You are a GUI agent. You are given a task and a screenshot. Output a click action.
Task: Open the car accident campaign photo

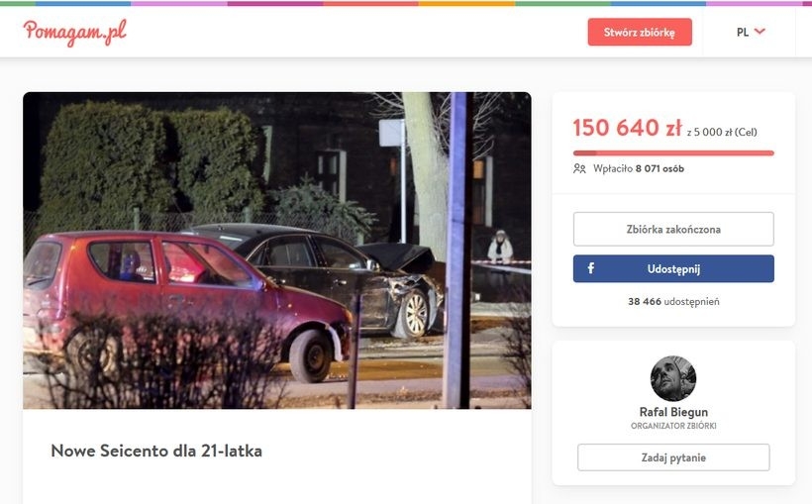click(277, 251)
